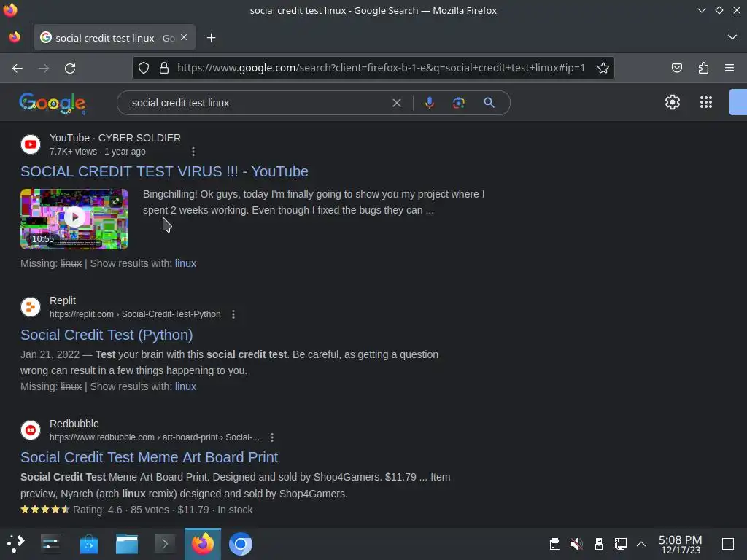
Task: Click the YouTube · CYBER SOLDIER source label
Action: [115, 138]
